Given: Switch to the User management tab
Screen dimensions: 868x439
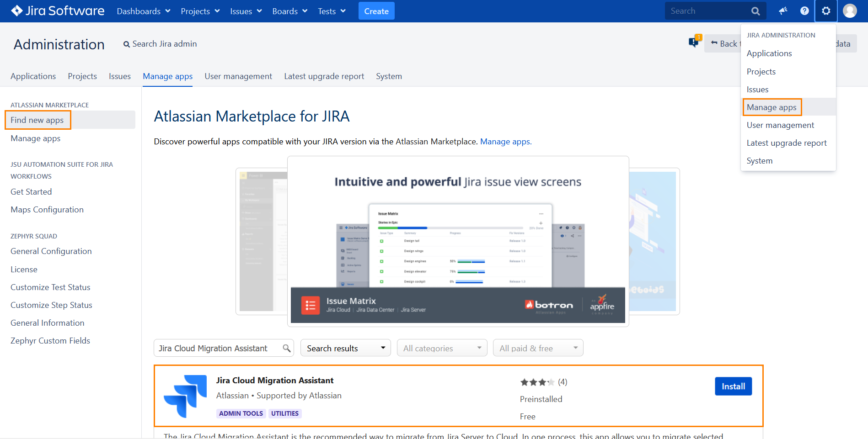Looking at the screenshot, I should pyautogui.click(x=238, y=76).
